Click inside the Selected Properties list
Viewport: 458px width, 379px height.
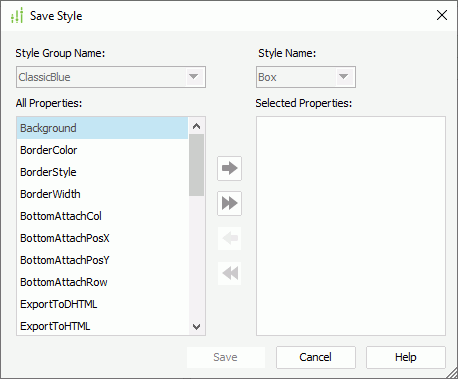(x=351, y=226)
